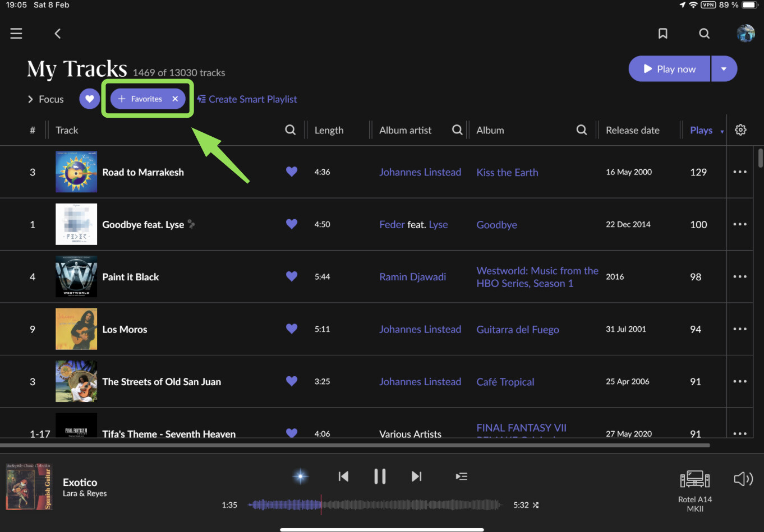Unfavorite the Road to Marrakesh track
This screenshot has width=764, height=532.
pos(291,172)
